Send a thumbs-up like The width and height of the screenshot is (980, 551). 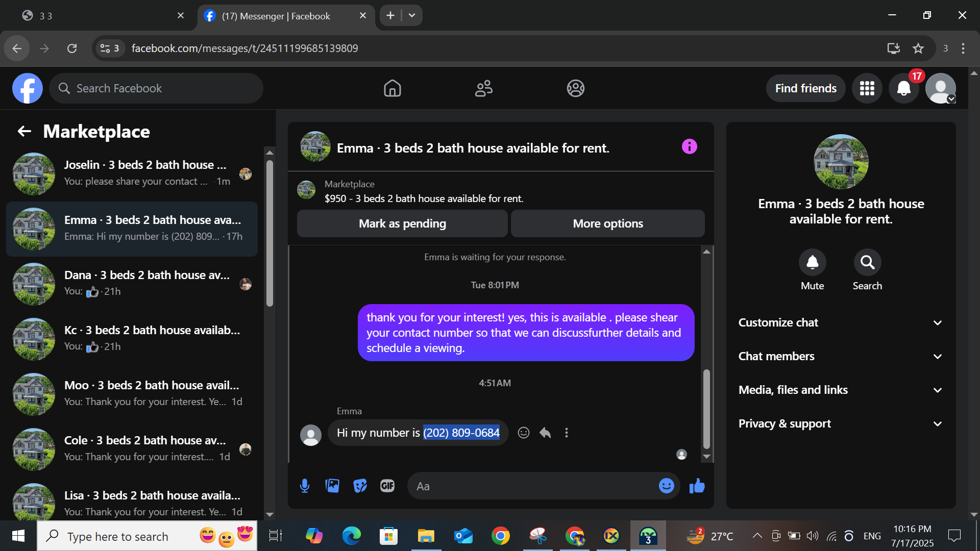pyautogui.click(x=697, y=486)
